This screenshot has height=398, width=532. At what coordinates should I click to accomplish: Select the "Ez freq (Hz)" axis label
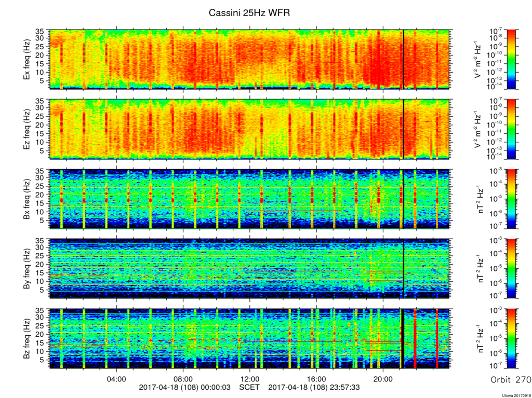[x=26, y=130]
